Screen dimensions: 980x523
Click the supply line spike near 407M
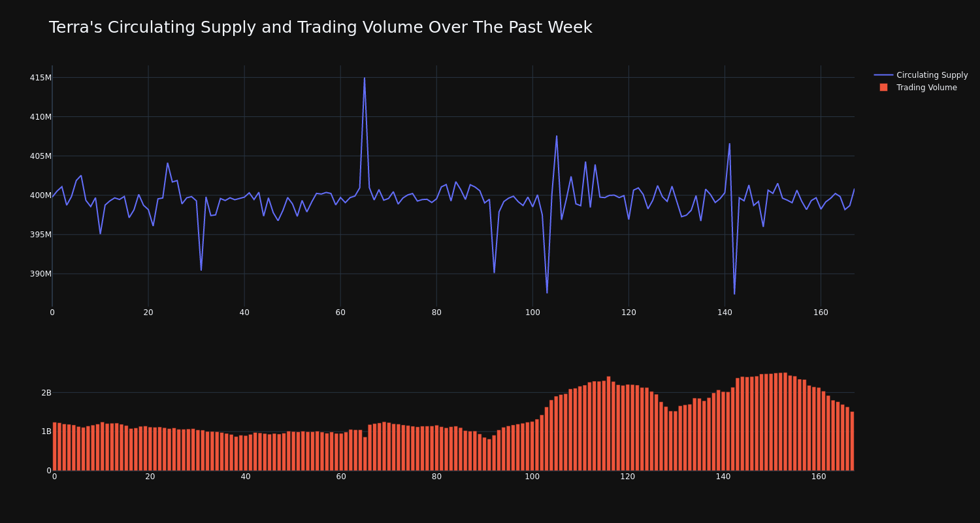(x=557, y=136)
